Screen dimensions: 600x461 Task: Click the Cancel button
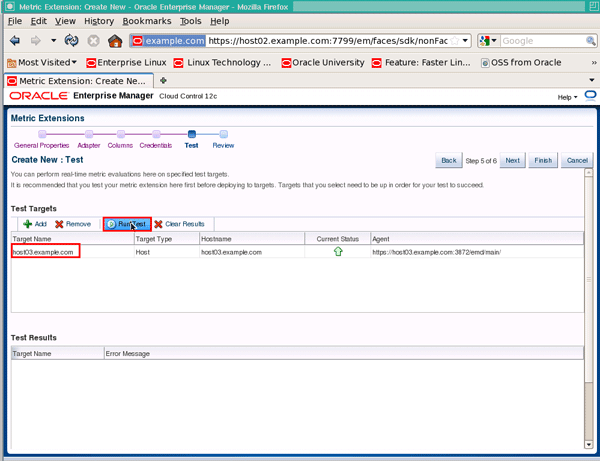pos(577,160)
